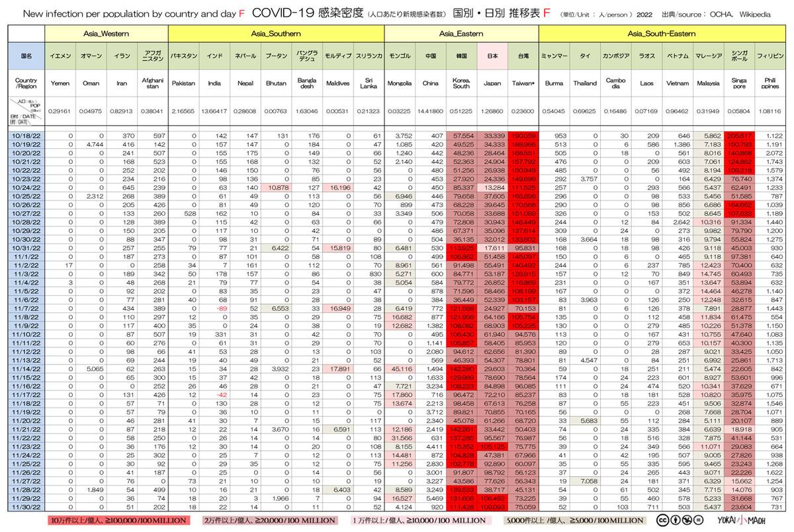794x532 pixels.
Task: Click the Bangladesh column header
Action: (x=307, y=84)
